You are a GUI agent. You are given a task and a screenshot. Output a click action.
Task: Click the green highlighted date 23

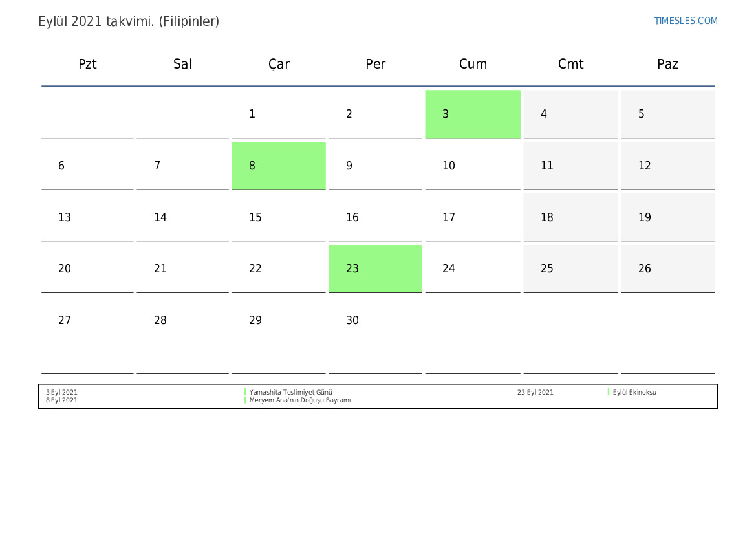(375, 268)
